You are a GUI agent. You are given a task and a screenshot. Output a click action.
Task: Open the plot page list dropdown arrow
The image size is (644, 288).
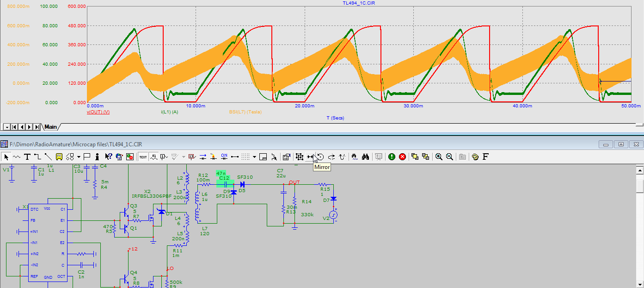(7, 127)
